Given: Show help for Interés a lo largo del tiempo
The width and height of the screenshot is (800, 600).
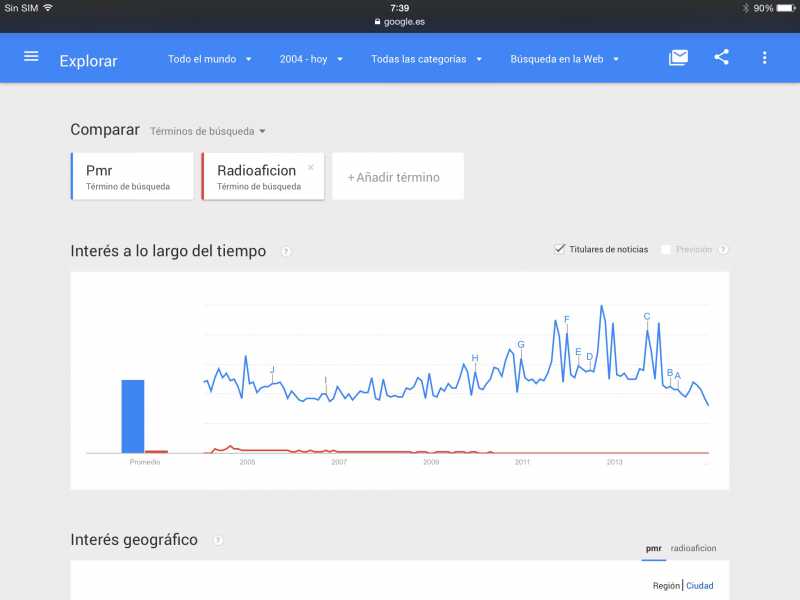Looking at the screenshot, I should 286,252.
